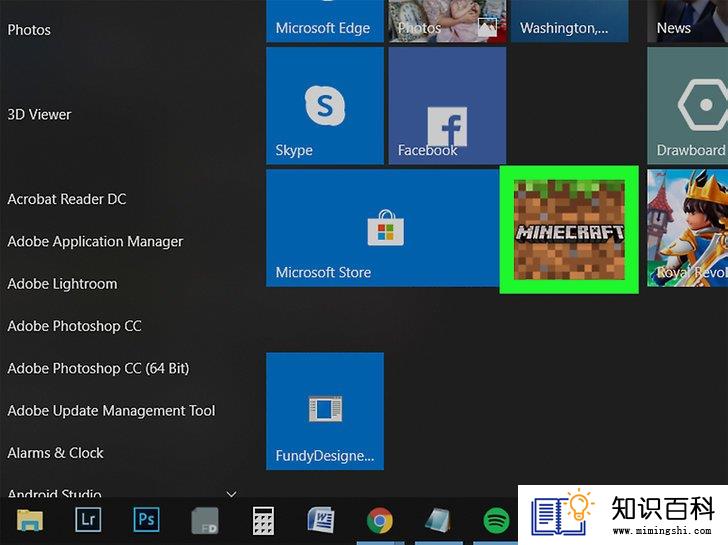Open the Royal Revolt game tile

(688, 228)
